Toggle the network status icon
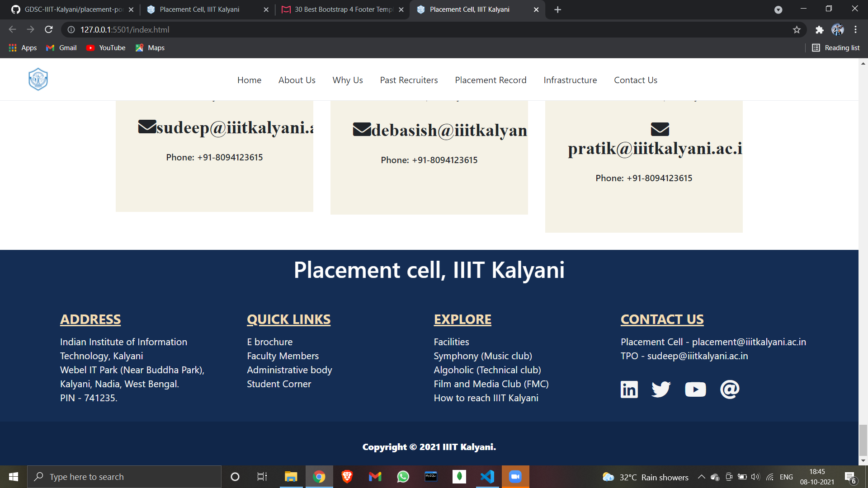The height and width of the screenshot is (488, 868). 769,477
